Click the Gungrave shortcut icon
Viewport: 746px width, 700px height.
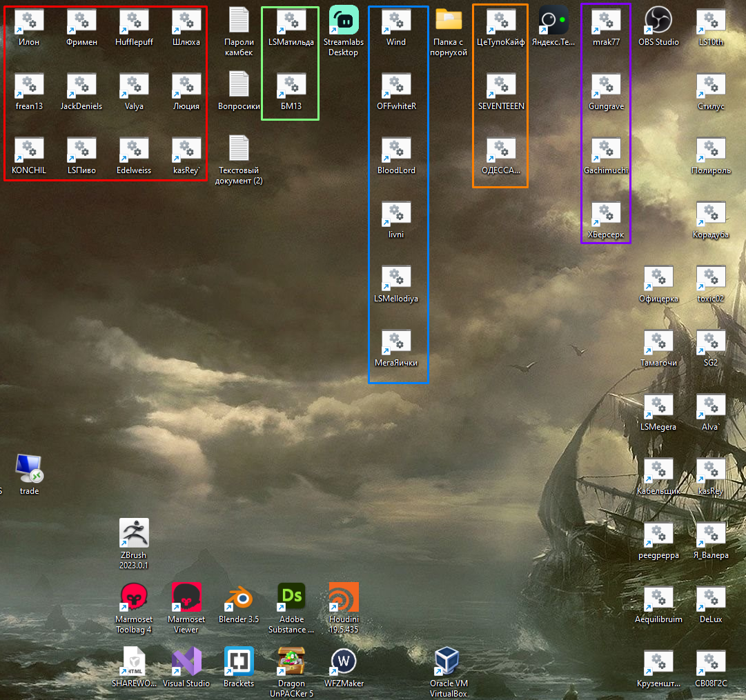click(606, 84)
